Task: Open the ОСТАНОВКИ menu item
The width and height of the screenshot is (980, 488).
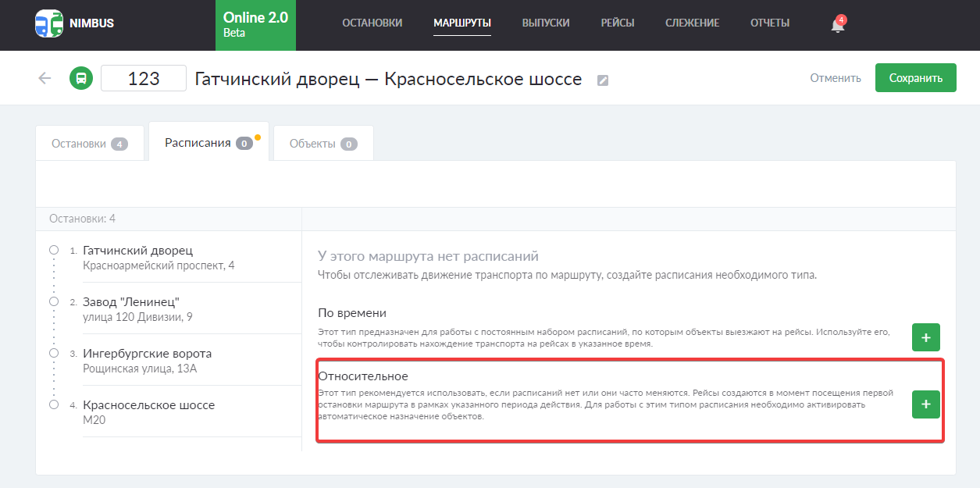Action: [372, 23]
